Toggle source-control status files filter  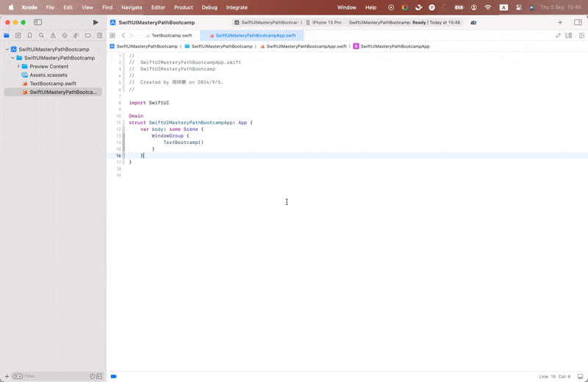click(99, 376)
